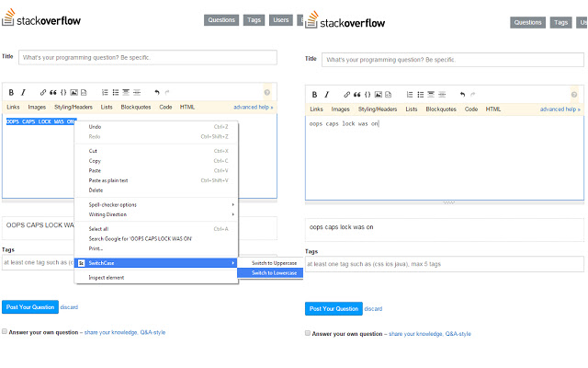588x368 pixels.
Task: Click the help question mark in left editor
Action: coord(266,93)
